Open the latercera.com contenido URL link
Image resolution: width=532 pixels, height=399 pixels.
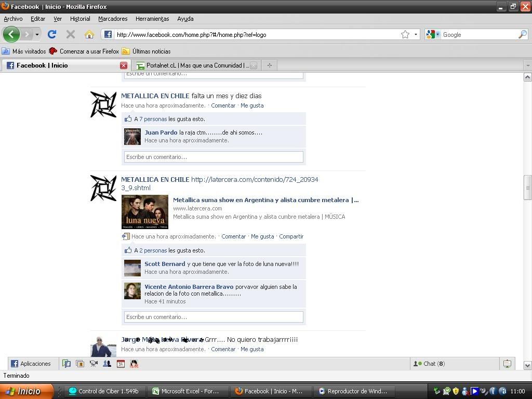220,183
